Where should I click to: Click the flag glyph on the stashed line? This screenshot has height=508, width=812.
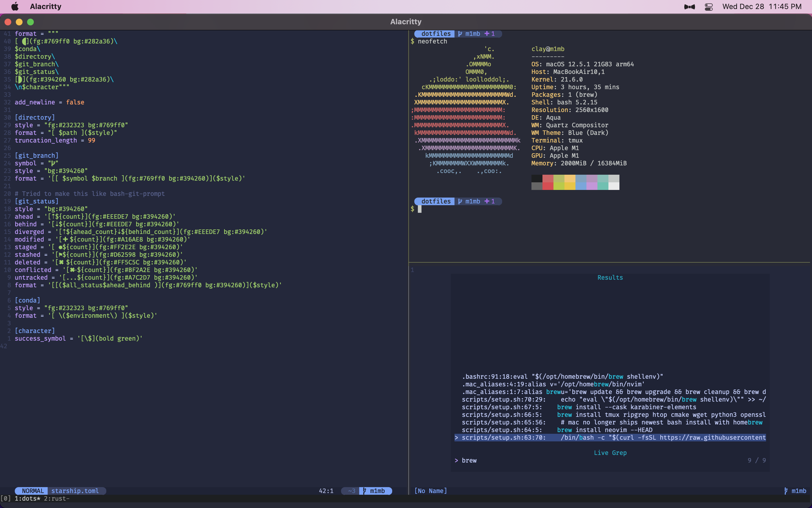click(x=60, y=255)
